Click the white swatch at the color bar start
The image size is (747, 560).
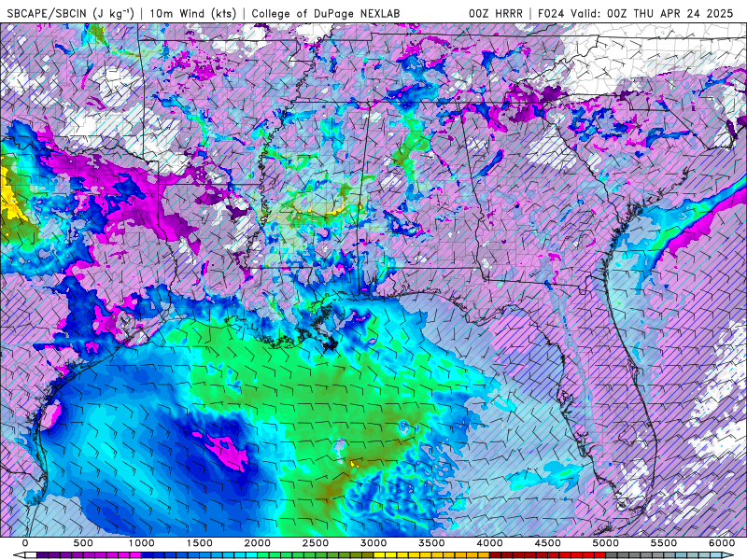pyautogui.click(x=31, y=555)
